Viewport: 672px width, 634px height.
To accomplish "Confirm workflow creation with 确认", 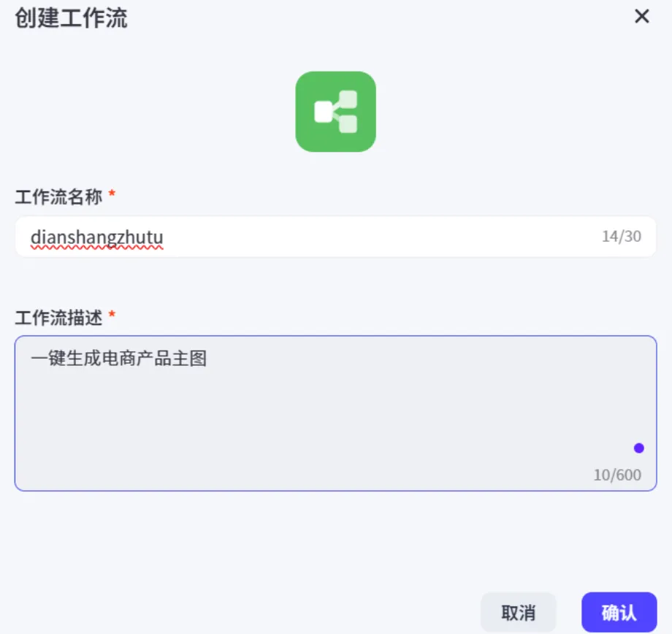I will coord(619,613).
